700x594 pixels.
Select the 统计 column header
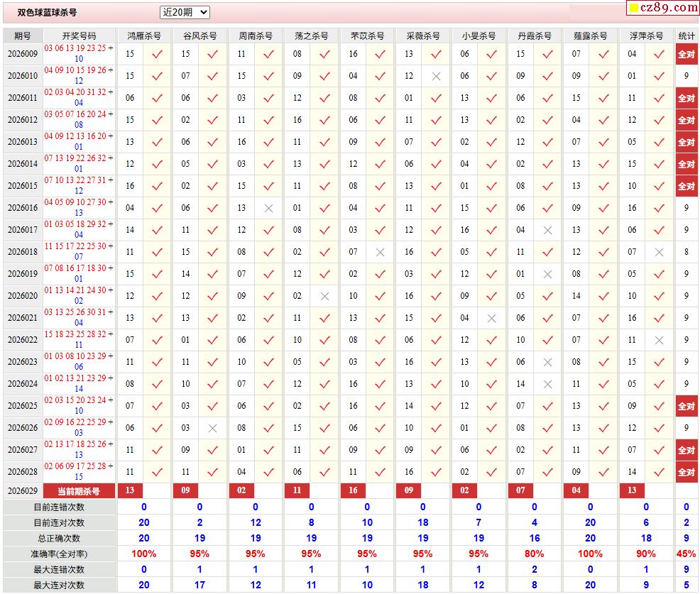click(x=687, y=35)
